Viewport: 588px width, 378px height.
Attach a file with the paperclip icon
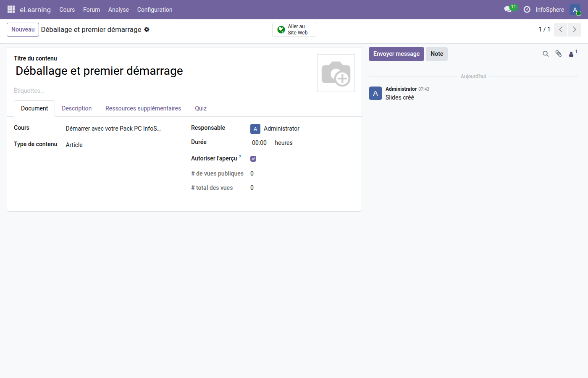559,54
